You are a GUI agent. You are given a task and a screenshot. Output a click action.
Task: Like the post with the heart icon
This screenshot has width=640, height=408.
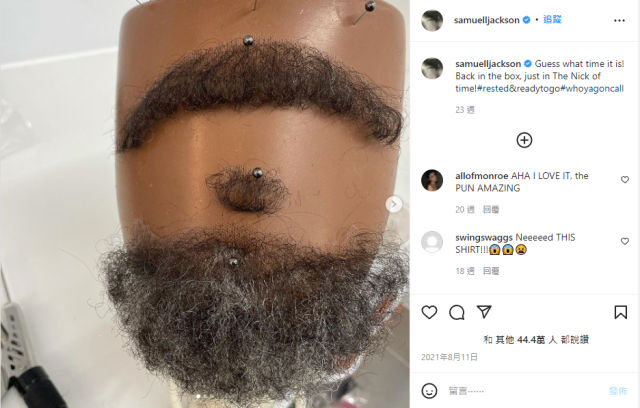pos(429,313)
